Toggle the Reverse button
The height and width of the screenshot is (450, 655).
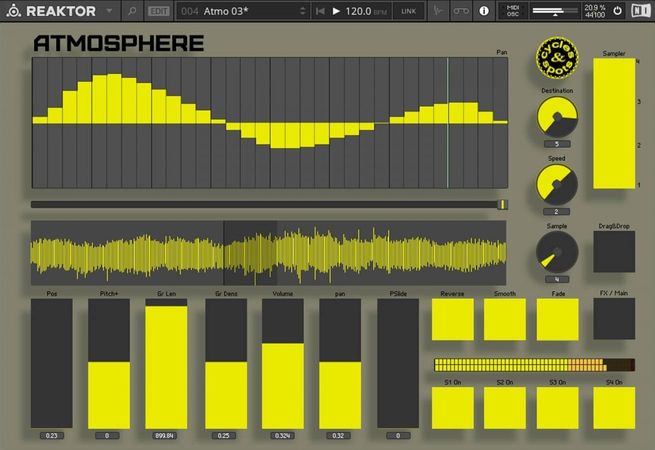click(452, 320)
